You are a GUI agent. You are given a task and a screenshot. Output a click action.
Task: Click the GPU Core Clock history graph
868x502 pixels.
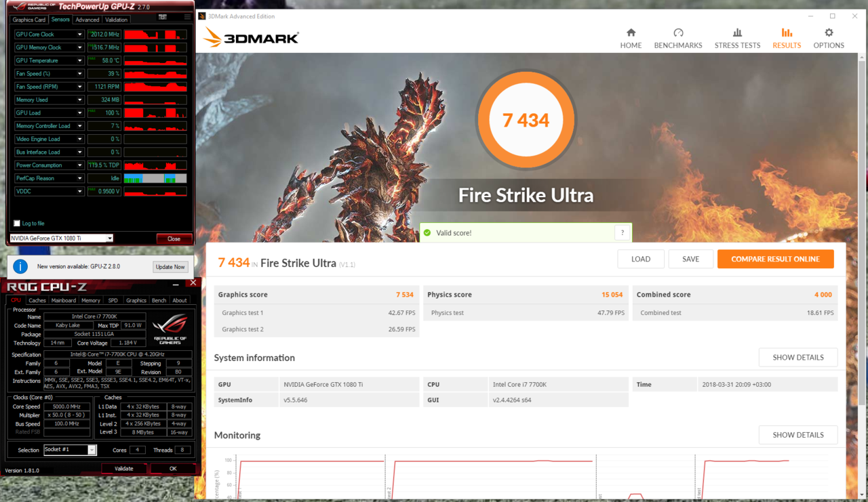click(x=155, y=35)
